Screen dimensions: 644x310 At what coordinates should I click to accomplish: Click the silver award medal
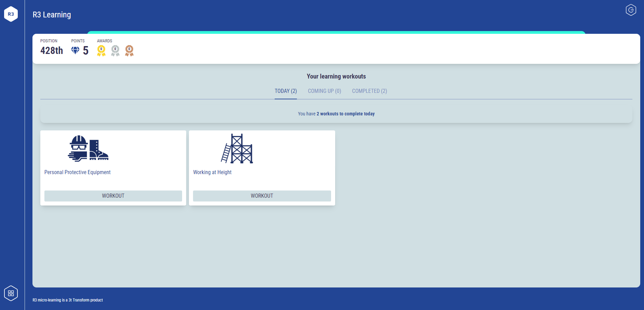tap(115, 51)
